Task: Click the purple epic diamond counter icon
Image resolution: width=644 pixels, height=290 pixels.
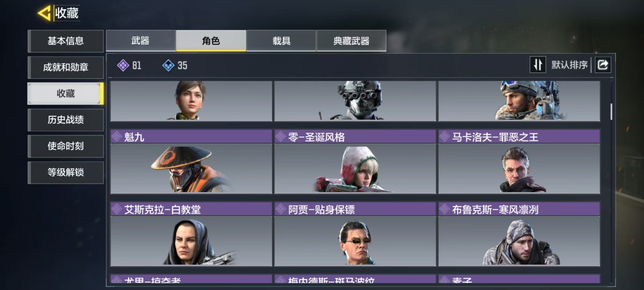Action: [x=123, y=65]
